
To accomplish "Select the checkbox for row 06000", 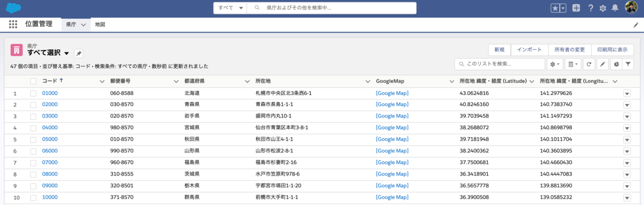I will [x=33, y=151].
